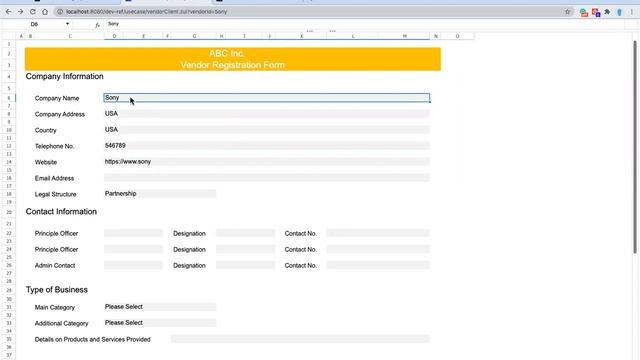Click the vertical scrollbar thumb

pyautogui.click(x=635, y=147)
